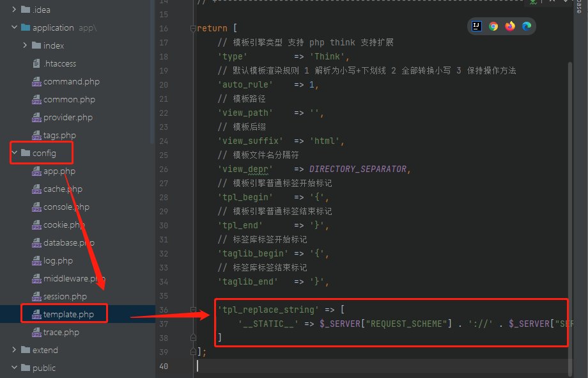The image size is (588, 378).
Task: Open app.php in the project tree
Action: 59,171
